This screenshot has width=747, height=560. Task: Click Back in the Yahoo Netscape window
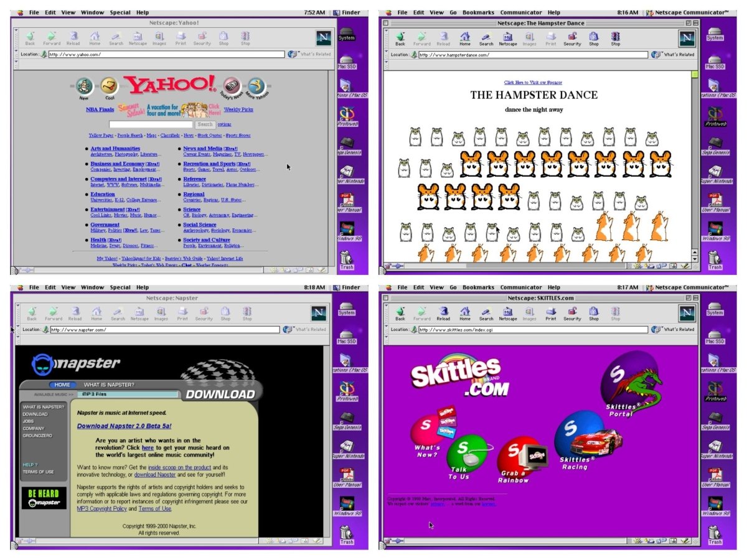(x=30, y=39)
